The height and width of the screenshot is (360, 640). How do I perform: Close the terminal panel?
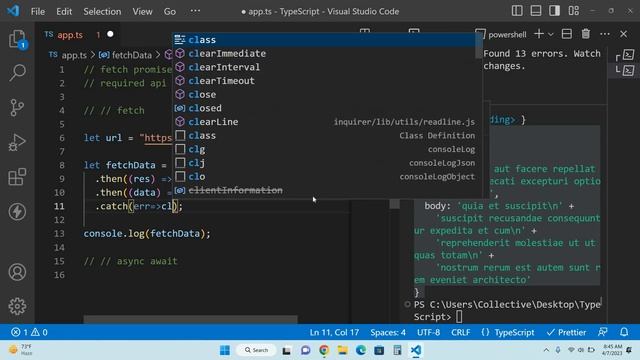pyautogui.click(x=623, y=34)
